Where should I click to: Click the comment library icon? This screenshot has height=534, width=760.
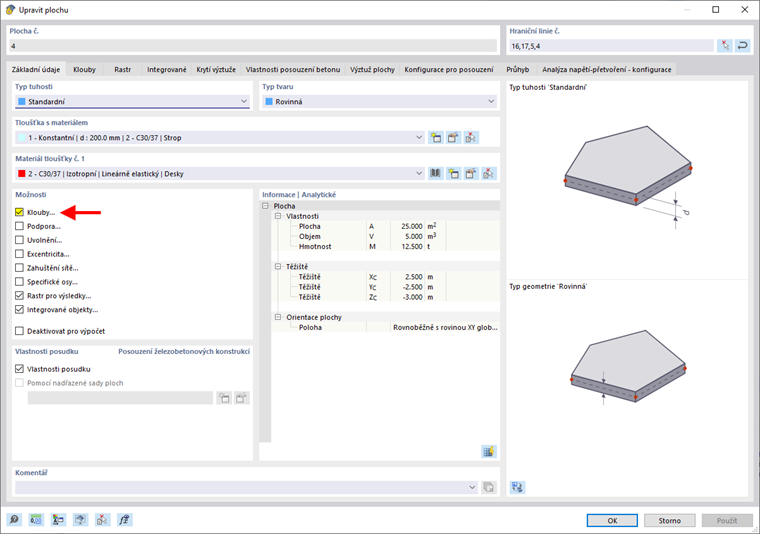coord(489,487)
